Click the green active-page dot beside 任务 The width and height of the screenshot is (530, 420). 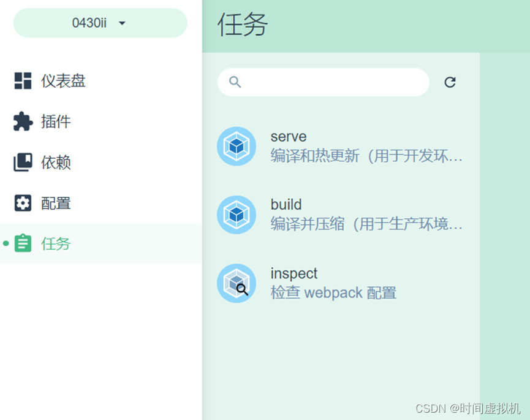click(4, 243)
